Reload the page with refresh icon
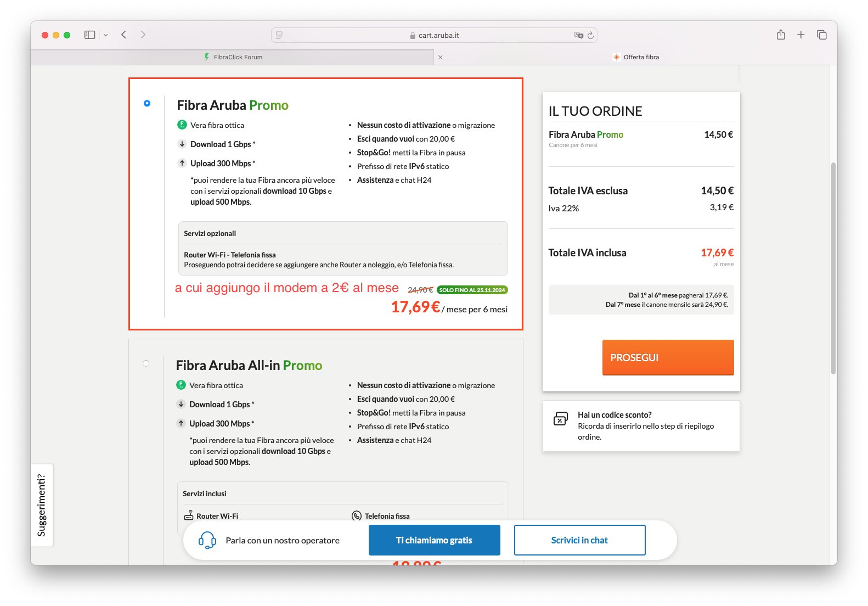The image size is (868, 606). tap(591, 35)
